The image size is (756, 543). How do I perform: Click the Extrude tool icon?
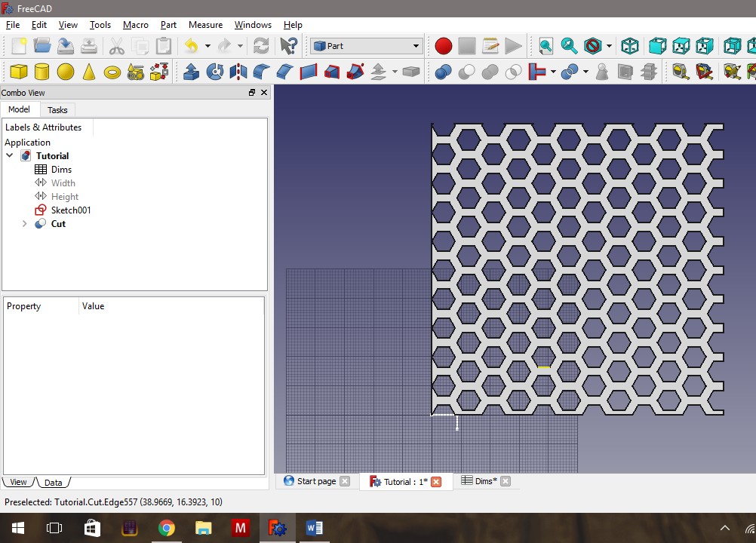192,72
